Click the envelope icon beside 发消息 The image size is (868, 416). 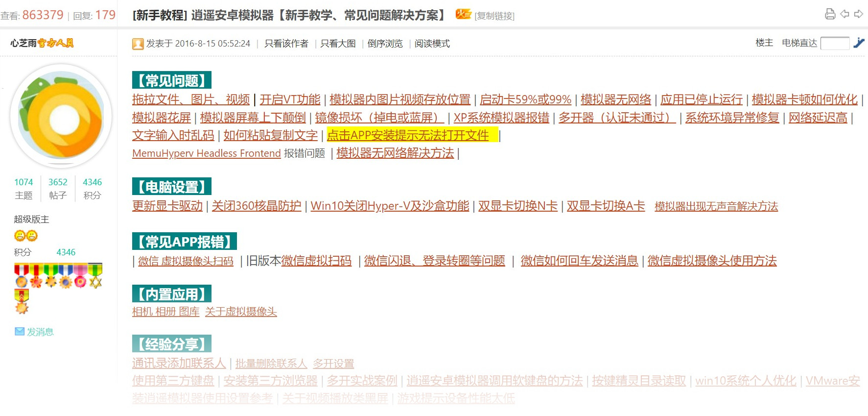pos(20,332)
